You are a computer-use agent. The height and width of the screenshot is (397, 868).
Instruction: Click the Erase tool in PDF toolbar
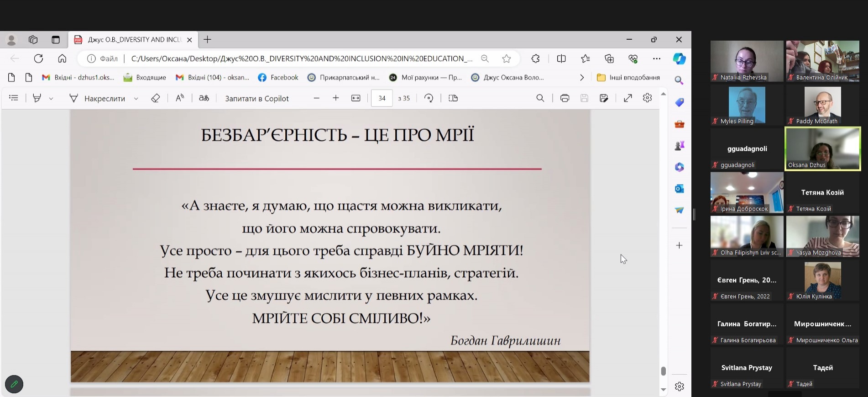coord(155,98)
